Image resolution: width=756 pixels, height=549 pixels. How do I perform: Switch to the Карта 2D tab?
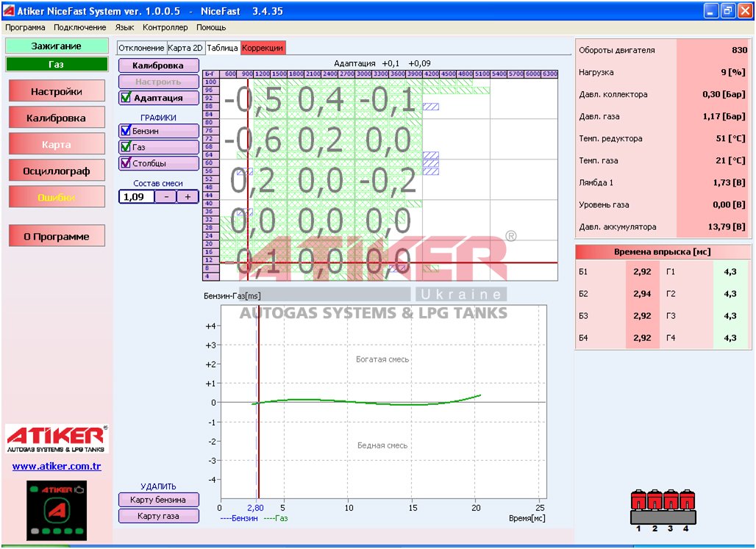[185, 48]
